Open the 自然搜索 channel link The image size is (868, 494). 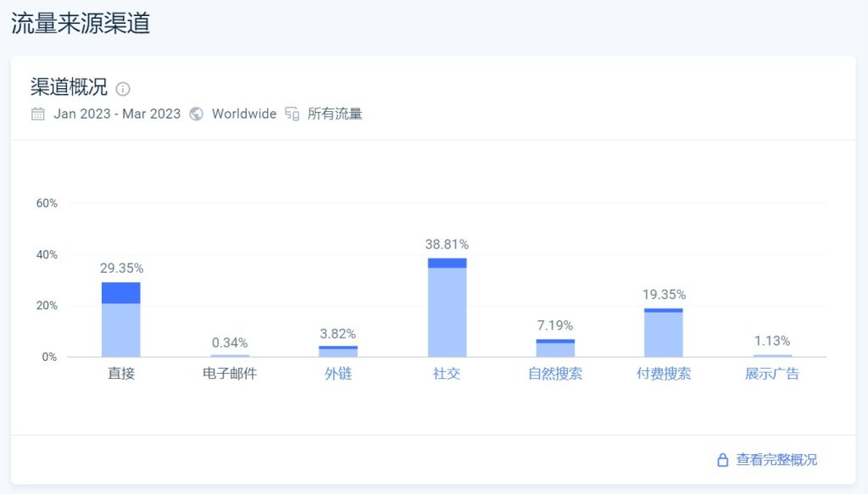coord(555,374)
